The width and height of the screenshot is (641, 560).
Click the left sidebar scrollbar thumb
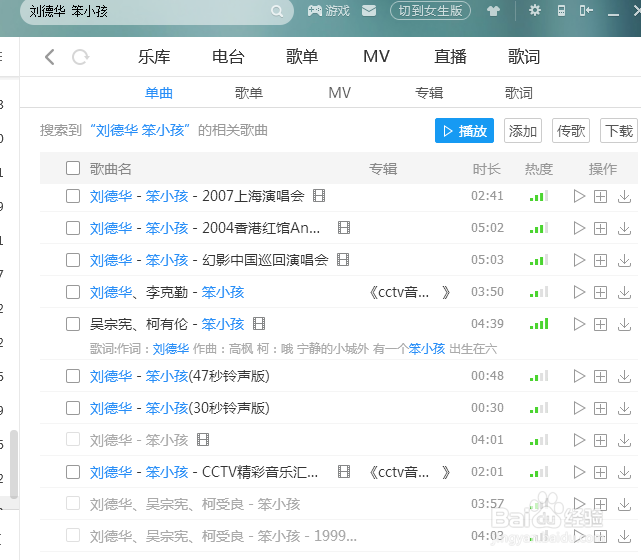pyautogui.click(x=14, y=464)
